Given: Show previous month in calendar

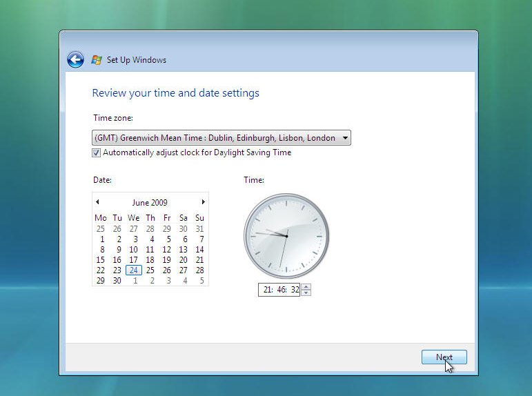Looking at the screenshot, I should point(97,202).
